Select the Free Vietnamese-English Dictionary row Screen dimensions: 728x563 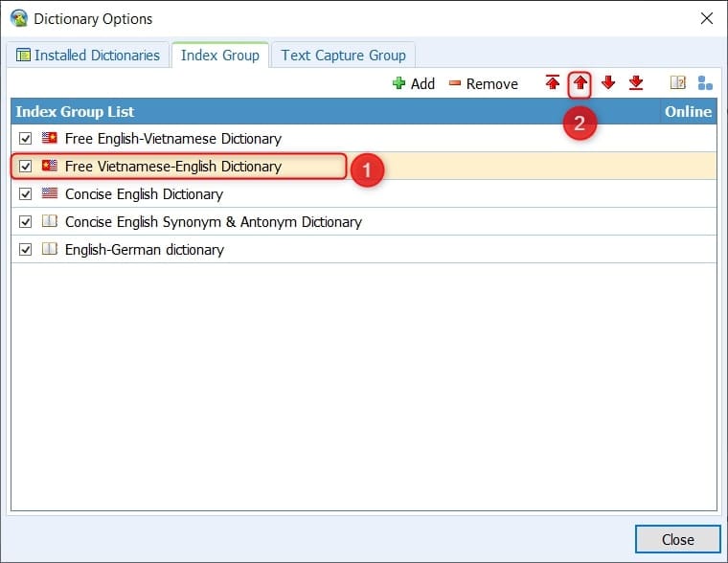[x=364, y=167]
